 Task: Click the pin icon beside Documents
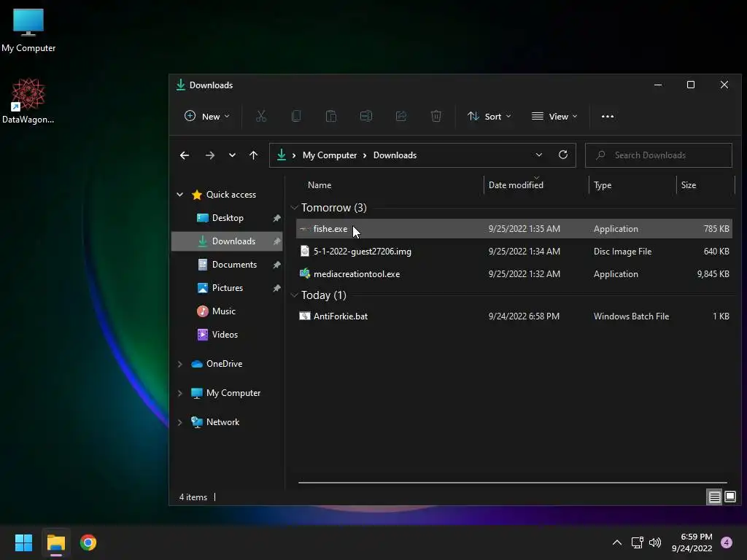(x=276, y=265)
